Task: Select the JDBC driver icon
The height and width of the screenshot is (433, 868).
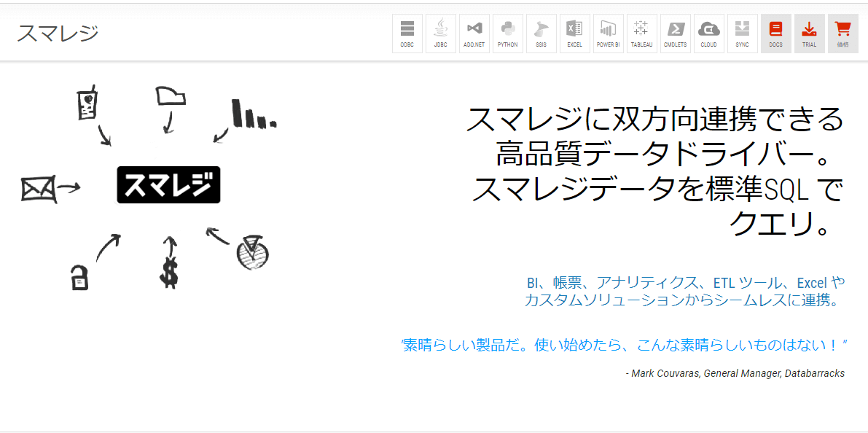Action: [x=441, y=34]
